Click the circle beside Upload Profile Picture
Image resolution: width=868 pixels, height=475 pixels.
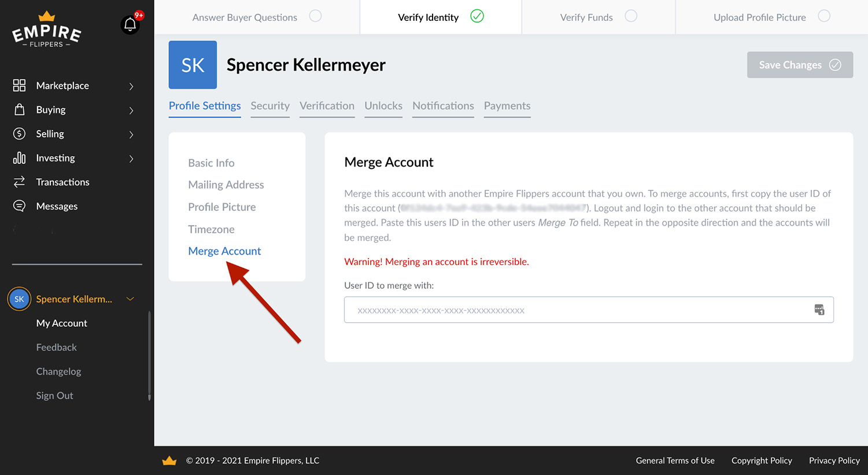pos(824,16)
